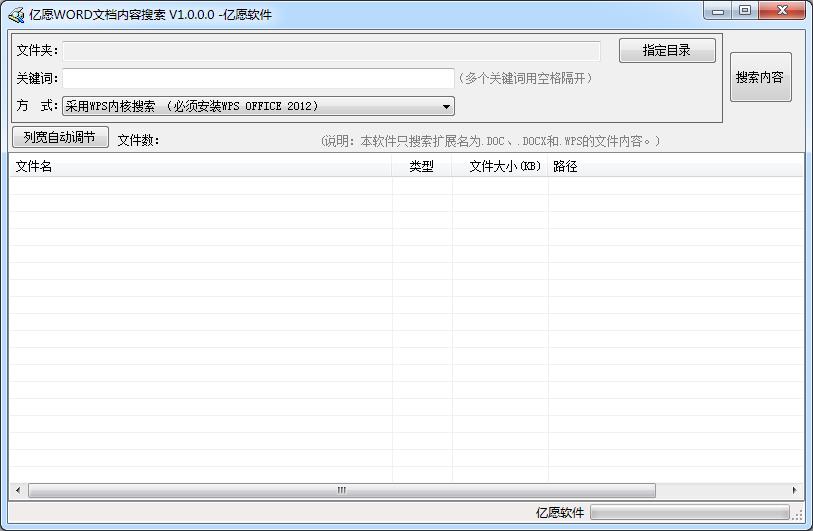Click the 类型 column header
The width and height of the screenshot is (813, 531).
pos(421,167)
